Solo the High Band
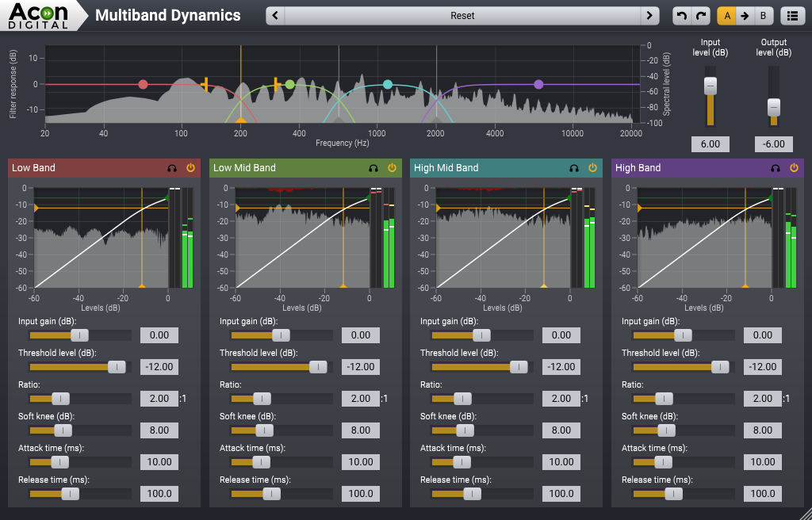Screen dimensions: 812x520 pyautogui.click(x=774, y=168)
